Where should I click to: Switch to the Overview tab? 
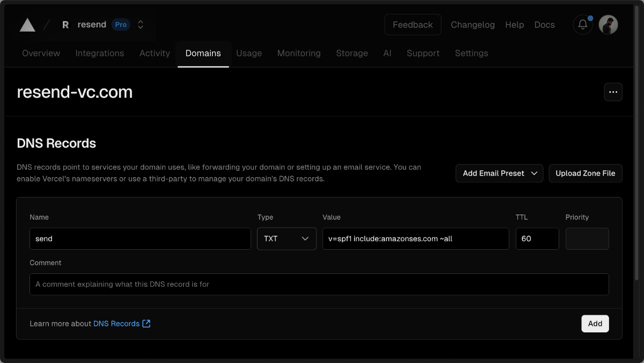[41, 53]
